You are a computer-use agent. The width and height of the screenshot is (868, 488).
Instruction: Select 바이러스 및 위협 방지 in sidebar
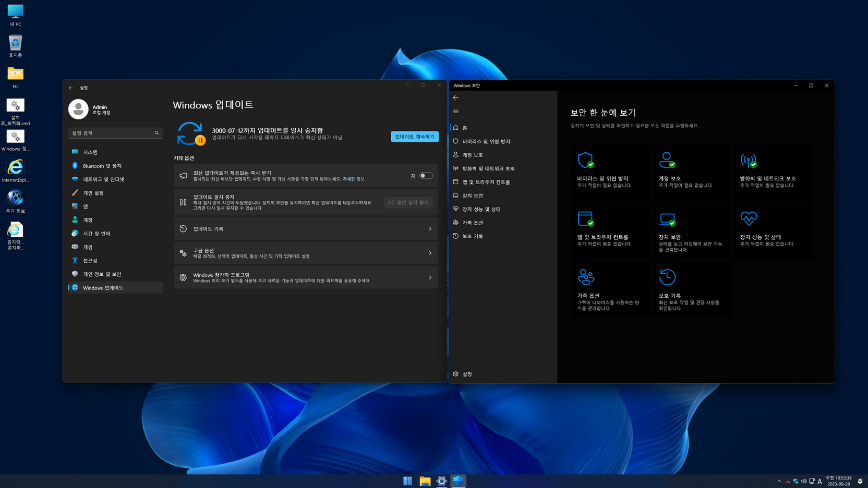[x=503, y=141]
